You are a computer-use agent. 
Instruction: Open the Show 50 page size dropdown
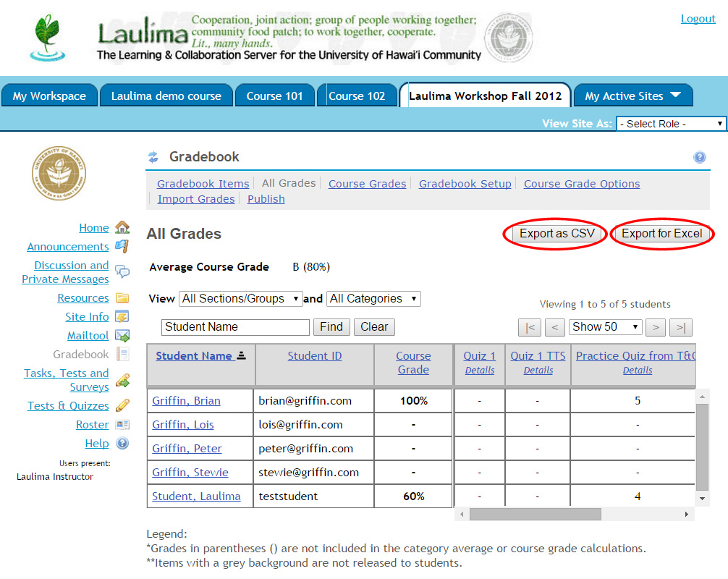[x=605, y=327]
